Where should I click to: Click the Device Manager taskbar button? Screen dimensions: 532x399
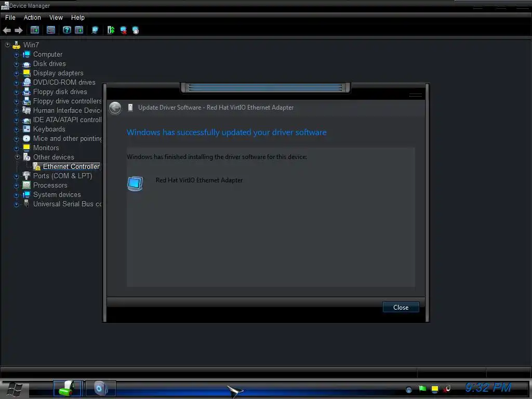[68, 389]
